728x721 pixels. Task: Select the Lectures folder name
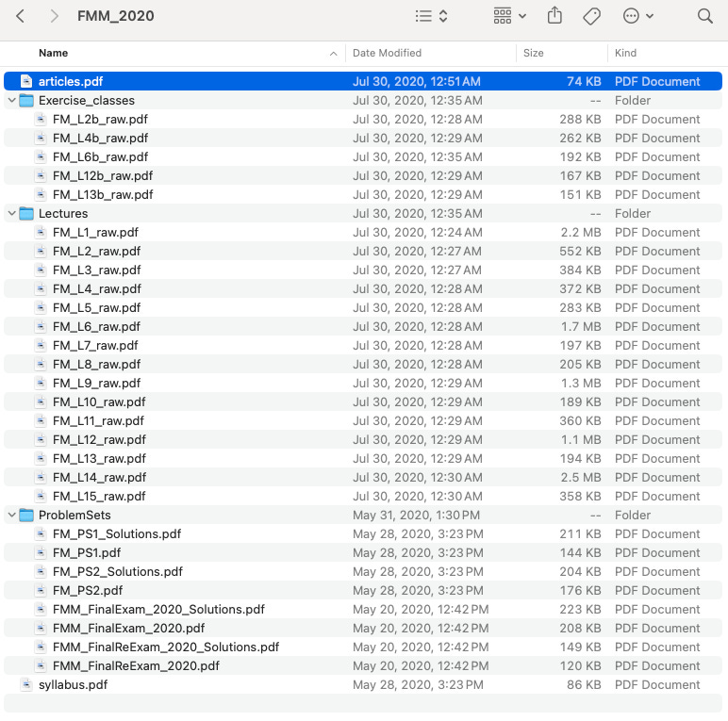(x=63, y=213)
